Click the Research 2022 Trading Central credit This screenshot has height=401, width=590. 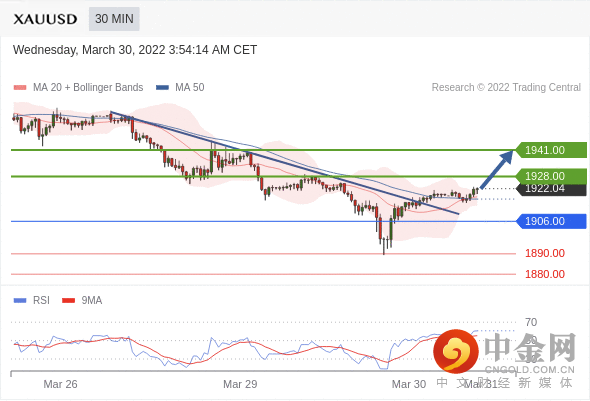[506, 87]
